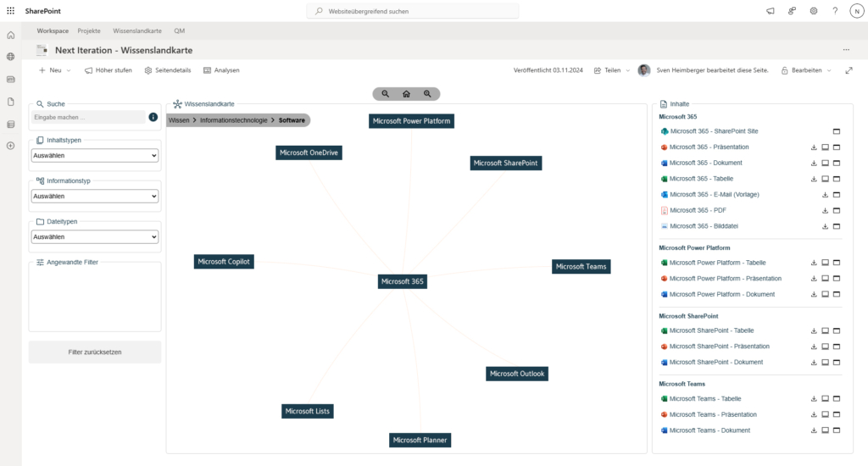Open Microsoft 365 - SharePoint Site window icon
This screenshot has height=466, width=868.
(x=837, y=131)
